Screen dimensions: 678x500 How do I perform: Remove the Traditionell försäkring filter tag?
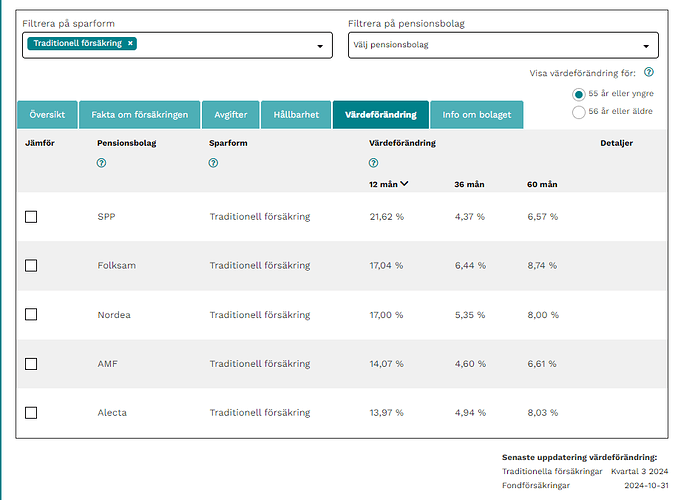click(130, 43)
